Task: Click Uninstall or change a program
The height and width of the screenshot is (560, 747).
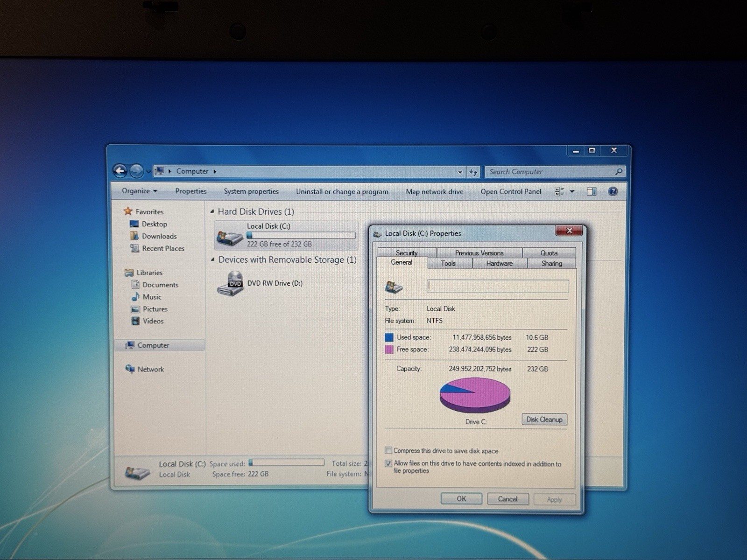Action: point(342,191)
